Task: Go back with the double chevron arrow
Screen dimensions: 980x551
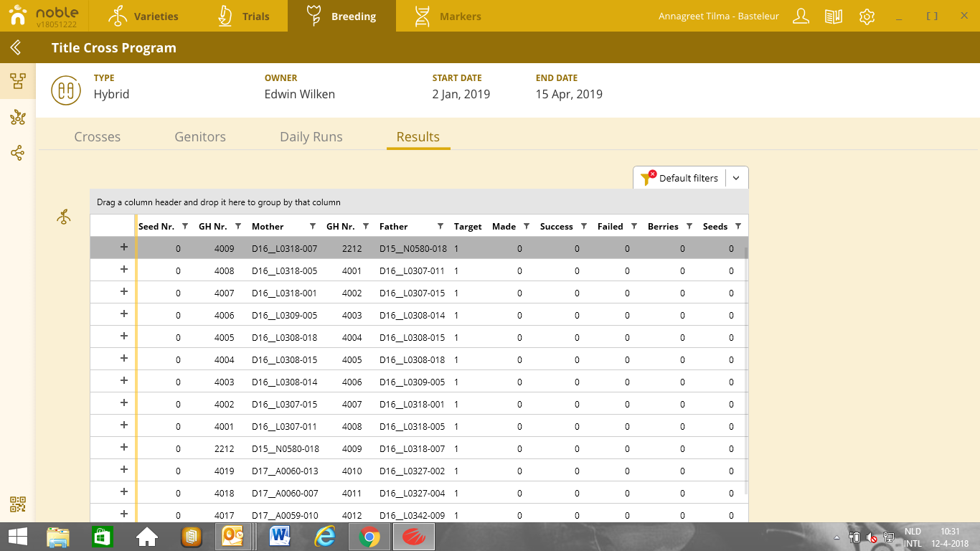Action: [x=15, y=48]
